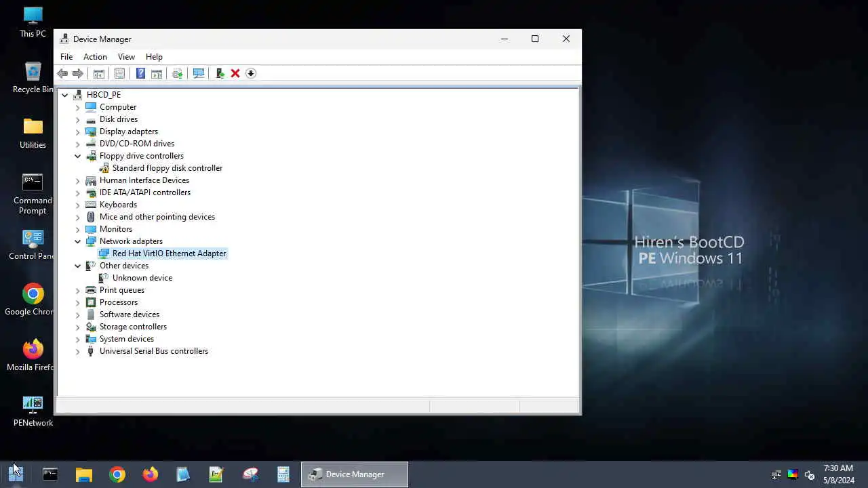Click Show/Hide Console Tree toolbar icon

coord(99,73)
